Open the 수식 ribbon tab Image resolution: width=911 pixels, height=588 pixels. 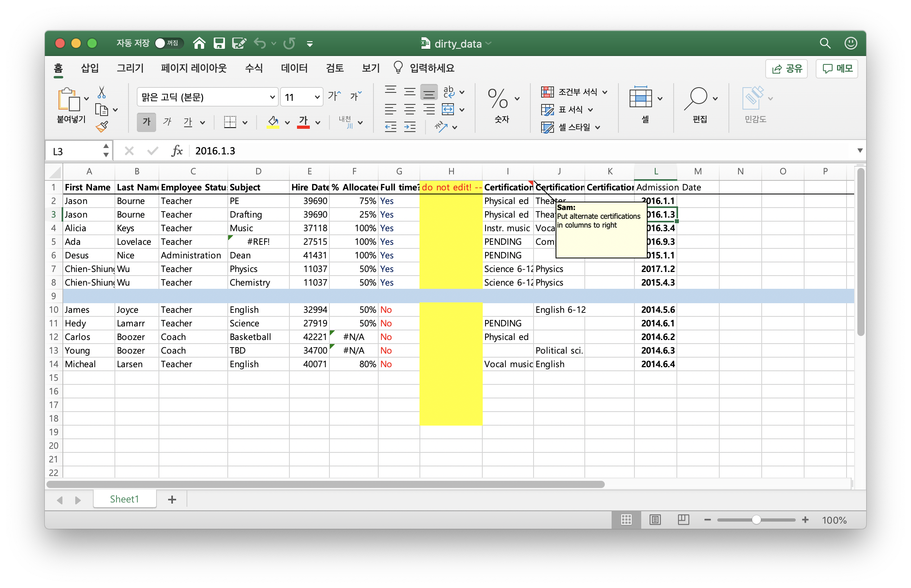pyautogui.click(x=254, y=68)
